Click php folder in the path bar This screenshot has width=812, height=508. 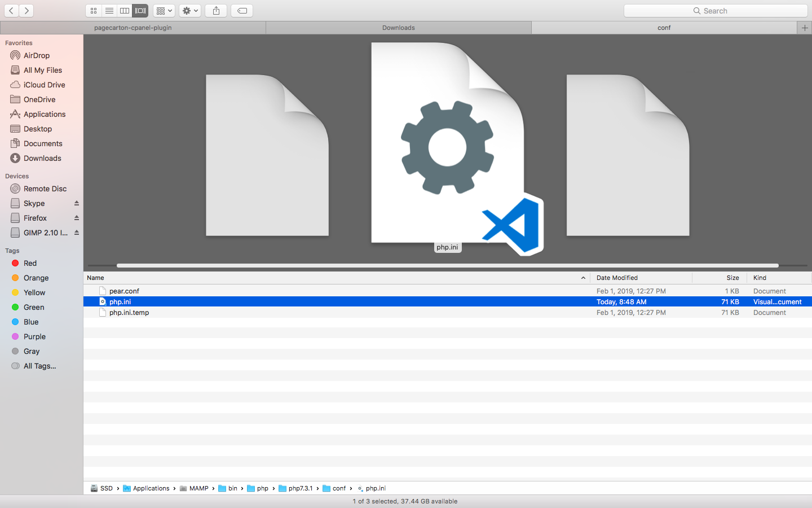[258, 488]
